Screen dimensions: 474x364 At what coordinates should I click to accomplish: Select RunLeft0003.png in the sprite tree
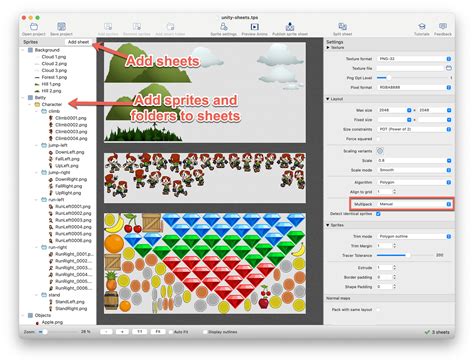coord(73,220)
